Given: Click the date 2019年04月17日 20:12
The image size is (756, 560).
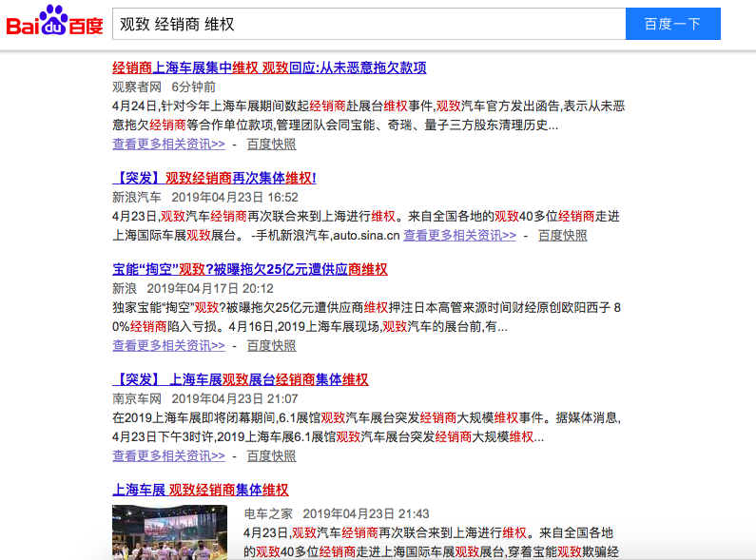Looking at the screenshot, I should (210, 288).
